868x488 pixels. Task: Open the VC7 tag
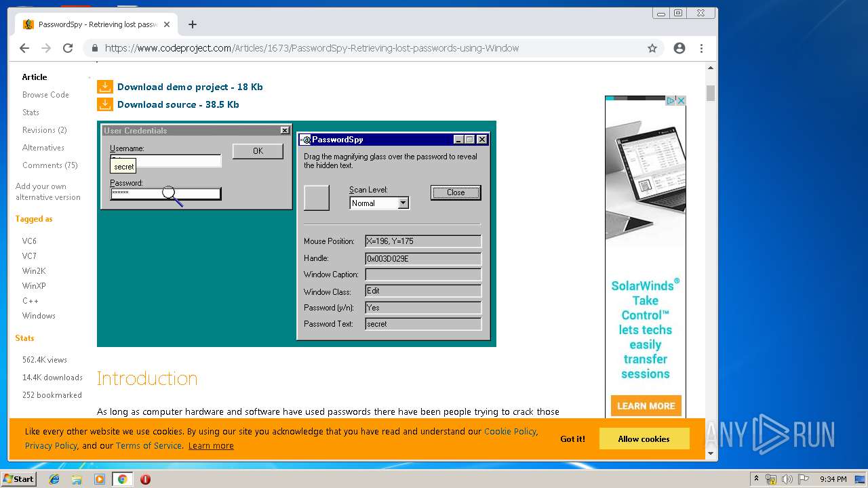pos(29,256)
